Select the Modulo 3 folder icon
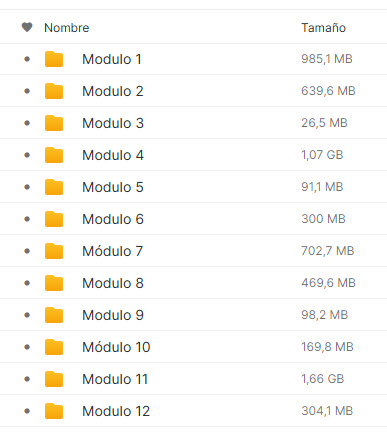Viewport: 387px width, 447px height. (x=54, y=123)
